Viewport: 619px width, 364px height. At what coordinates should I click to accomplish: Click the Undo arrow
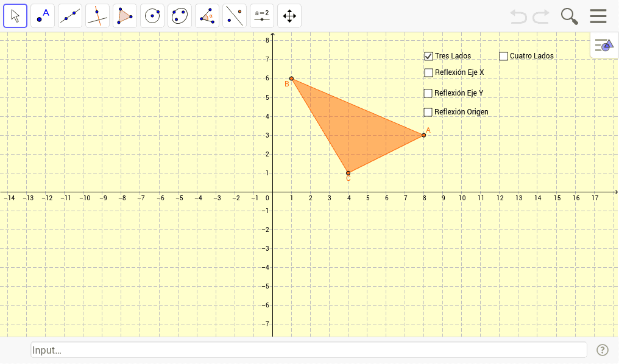(x=518, y=16)
